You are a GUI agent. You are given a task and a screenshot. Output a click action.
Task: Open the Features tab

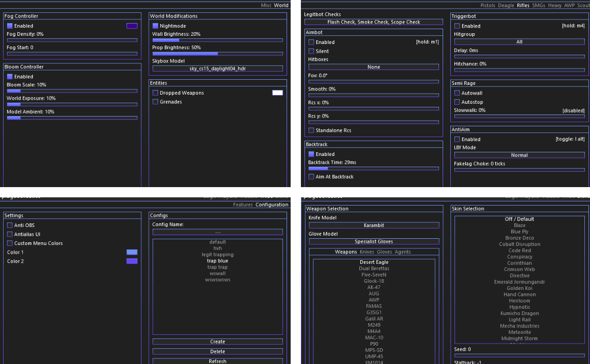coord(243,205)
